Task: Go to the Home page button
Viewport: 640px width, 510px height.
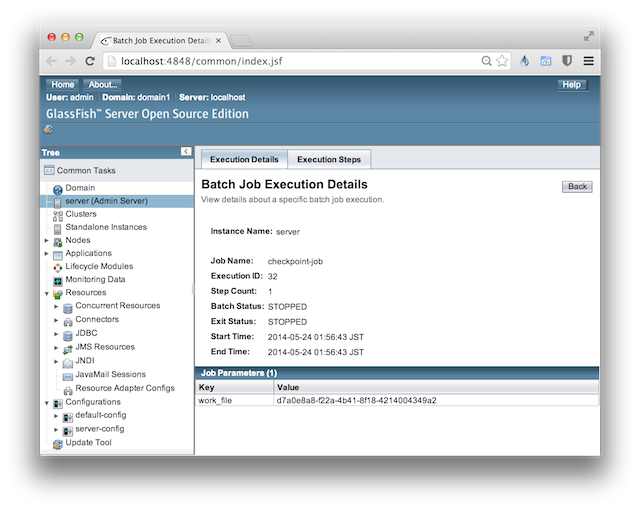Action: coord(62,85)
